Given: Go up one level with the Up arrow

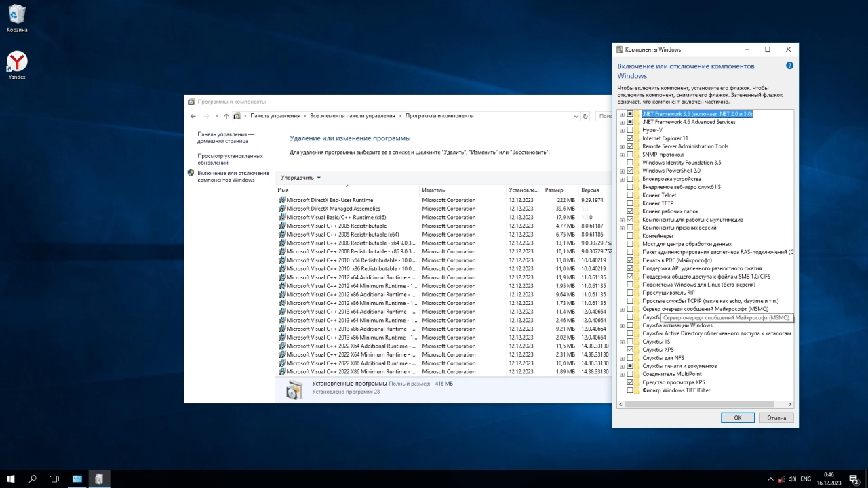Looking at the screenshot, I should tap(226, 116).
